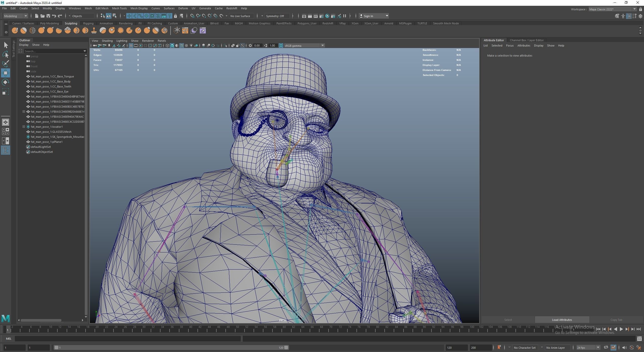Switch to the Rigging shelf tab

[88, 23]
